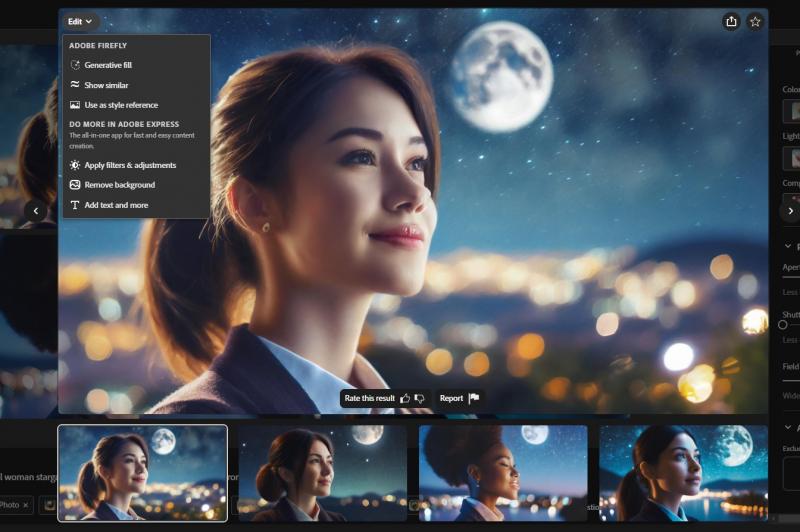
Task: Click the prompt text field
Action: tap(28, 477)
